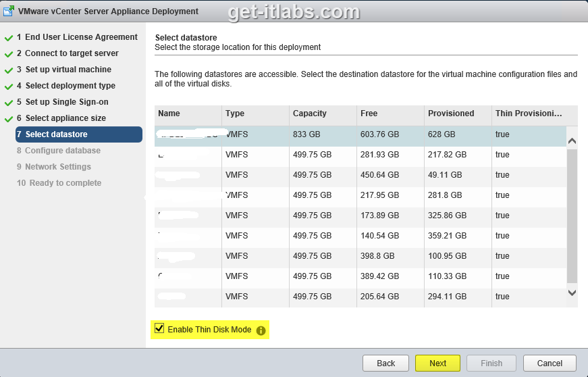Open step 5 Set up Single Sign-on
Image resolution: width=588 pixels, height=377 pixels.
[67, 102]
